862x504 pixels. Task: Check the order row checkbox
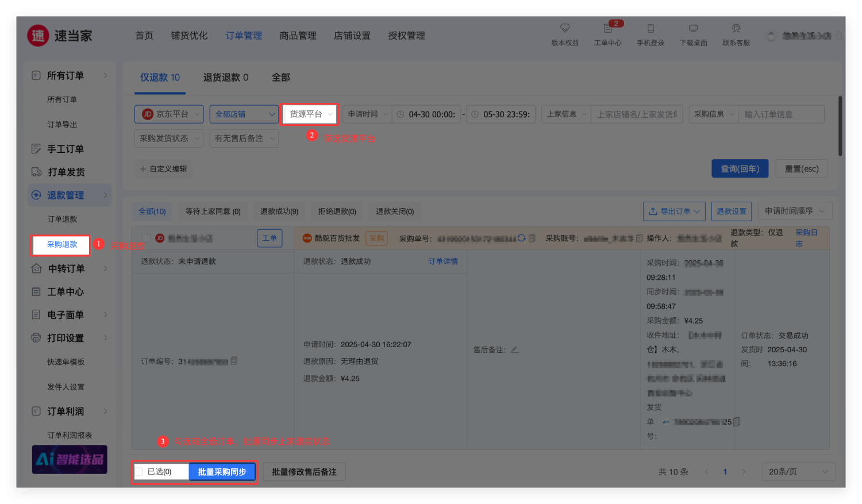click(x=147, y=238)
